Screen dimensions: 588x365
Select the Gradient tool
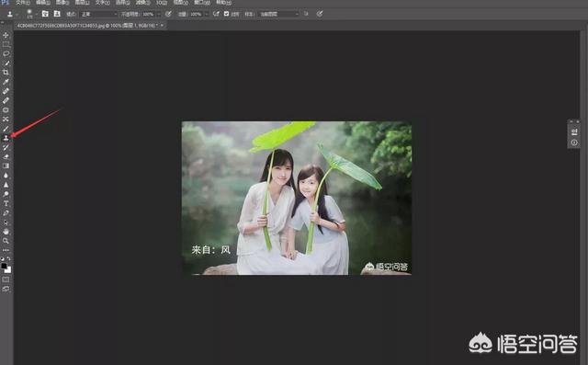(6, 165)
